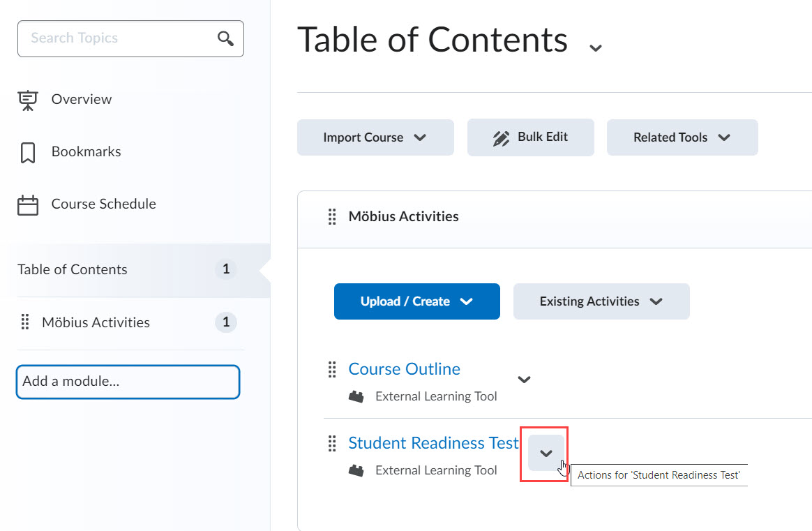Open the Overview section icon

(x=27, y=99)
